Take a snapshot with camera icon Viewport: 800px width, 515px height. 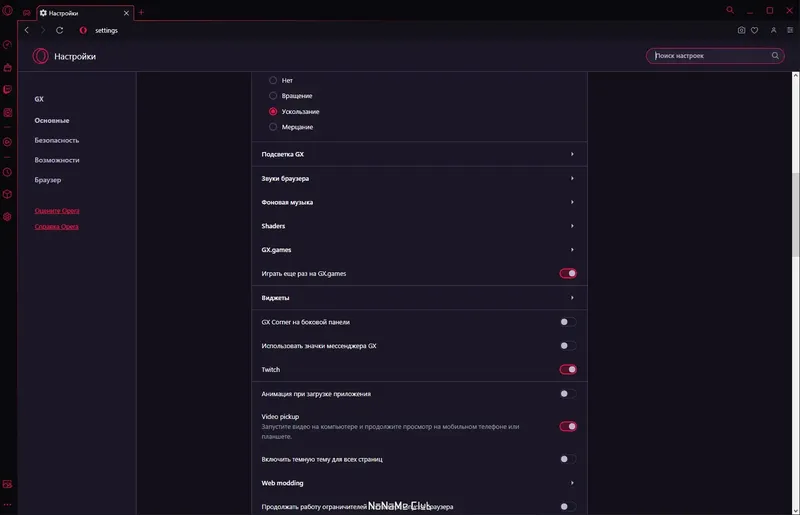point(741,30)
